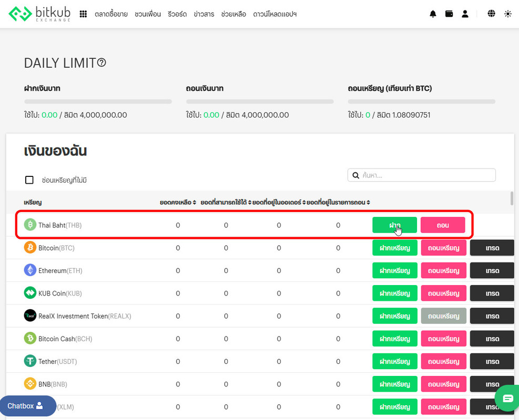Screen dimensions: 519x420
Task: Open the apps grid menu icon
Action: coord(83,14)
